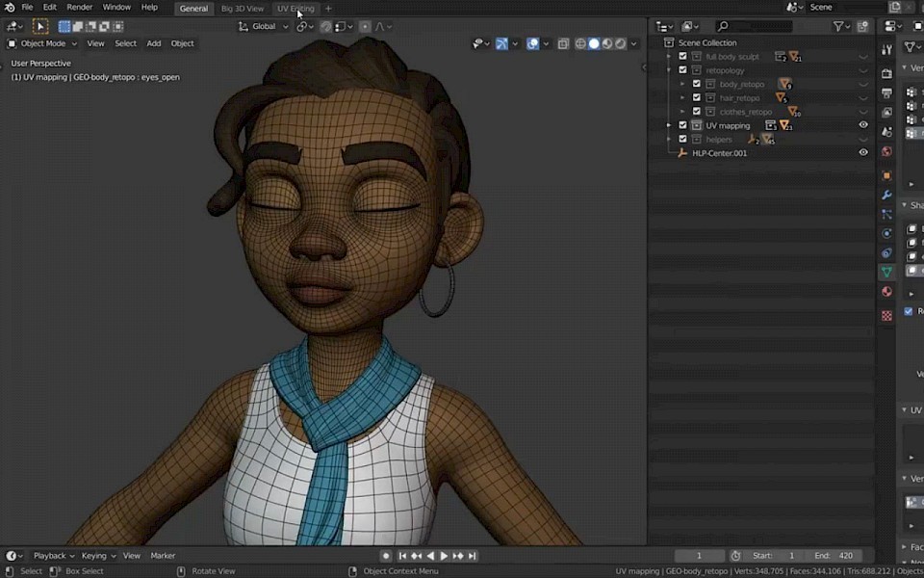Toggle proportional editing button
The height and width of the screenshot is (578, 924).
coord(366,27)
